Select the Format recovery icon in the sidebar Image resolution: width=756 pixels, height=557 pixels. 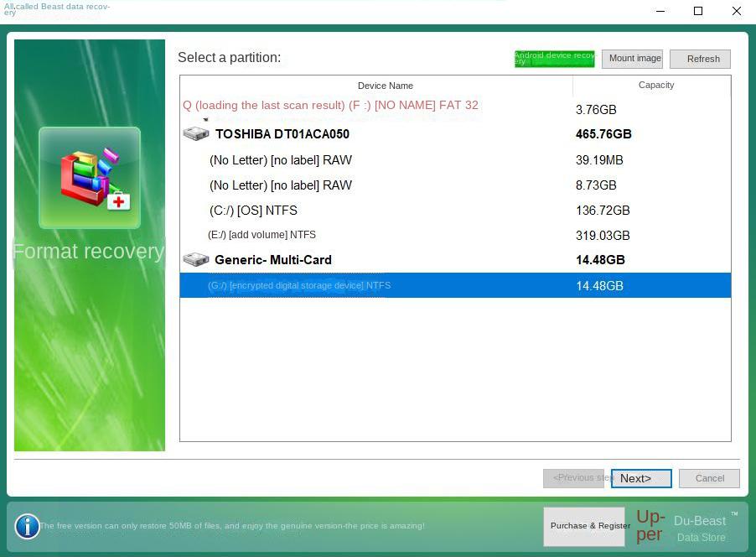[x=89, y=176]
